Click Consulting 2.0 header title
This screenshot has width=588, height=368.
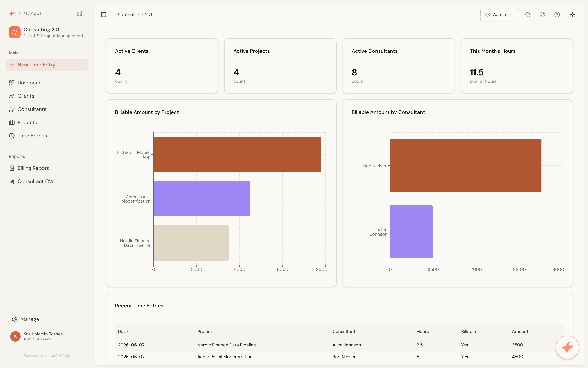coord(135,15)
